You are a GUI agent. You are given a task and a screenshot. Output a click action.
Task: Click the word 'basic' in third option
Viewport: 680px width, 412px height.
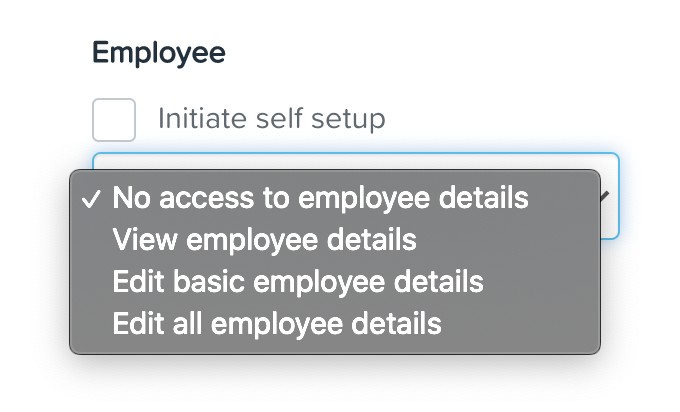point(209,281)
